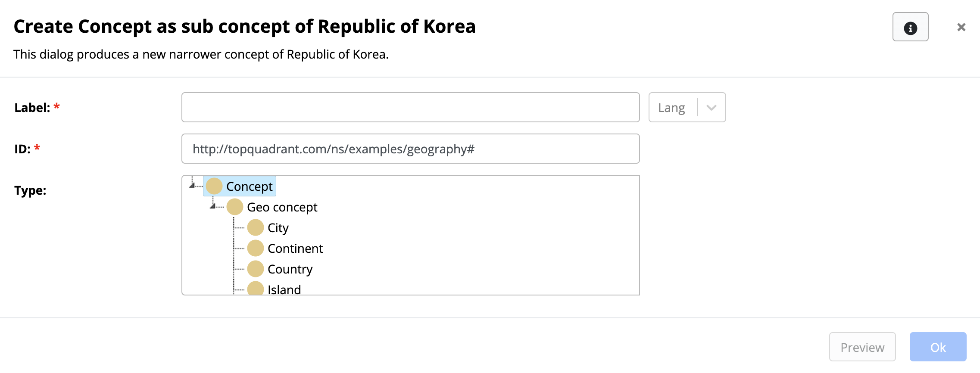The image size is (980, 373).
Task: Click the Geo concept circle icon
Action: [x=235, y=207]
